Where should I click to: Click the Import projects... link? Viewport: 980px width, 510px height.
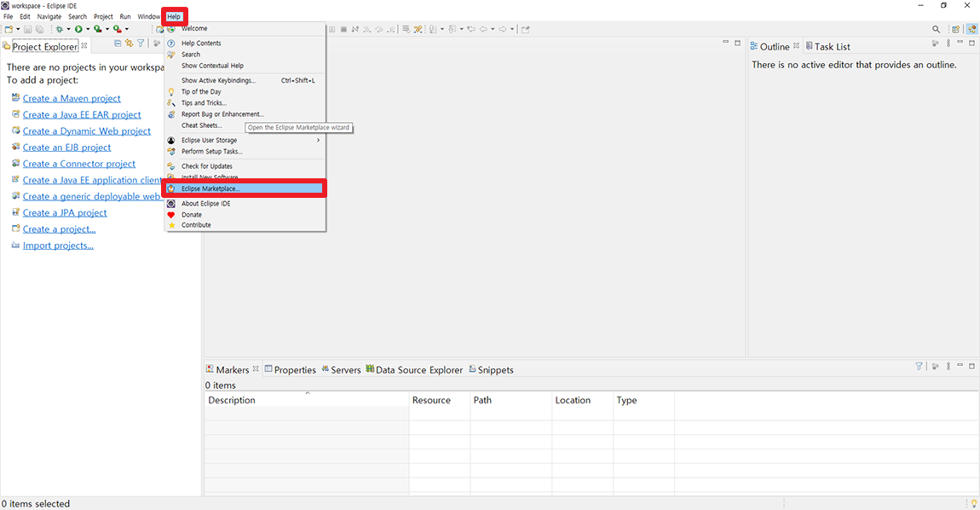tap(58, 246)
